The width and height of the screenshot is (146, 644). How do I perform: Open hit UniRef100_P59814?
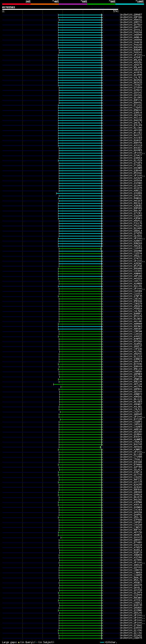131,308
